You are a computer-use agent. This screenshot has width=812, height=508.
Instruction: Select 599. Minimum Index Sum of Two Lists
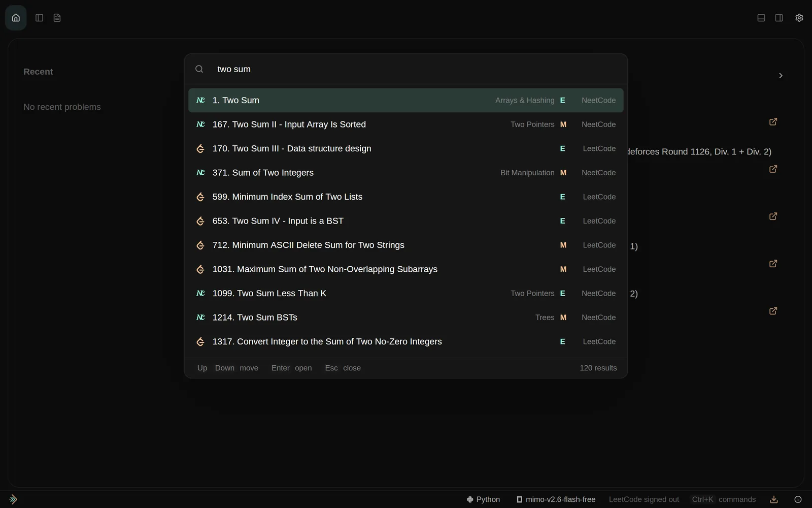tap(406, 197)
